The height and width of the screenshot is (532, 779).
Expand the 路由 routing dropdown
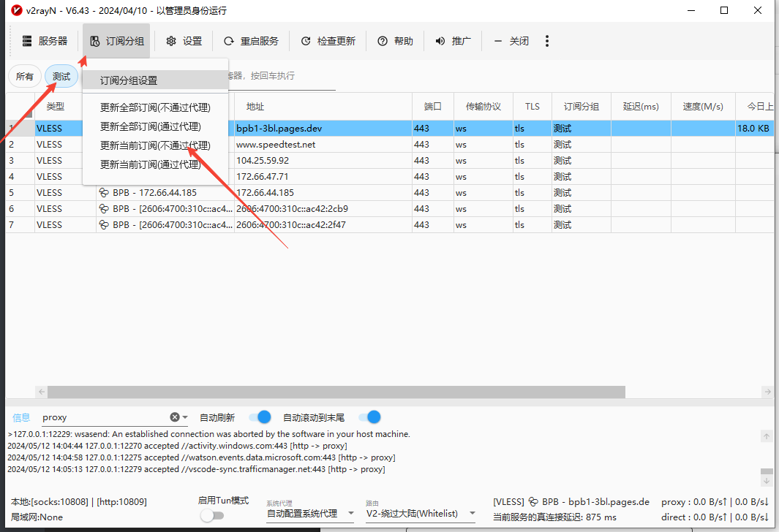(x=421, y=514)
